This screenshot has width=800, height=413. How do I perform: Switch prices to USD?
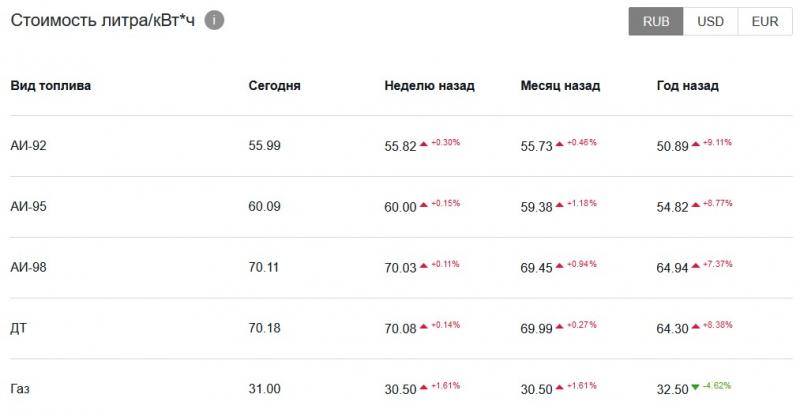[x=710, y=21]
